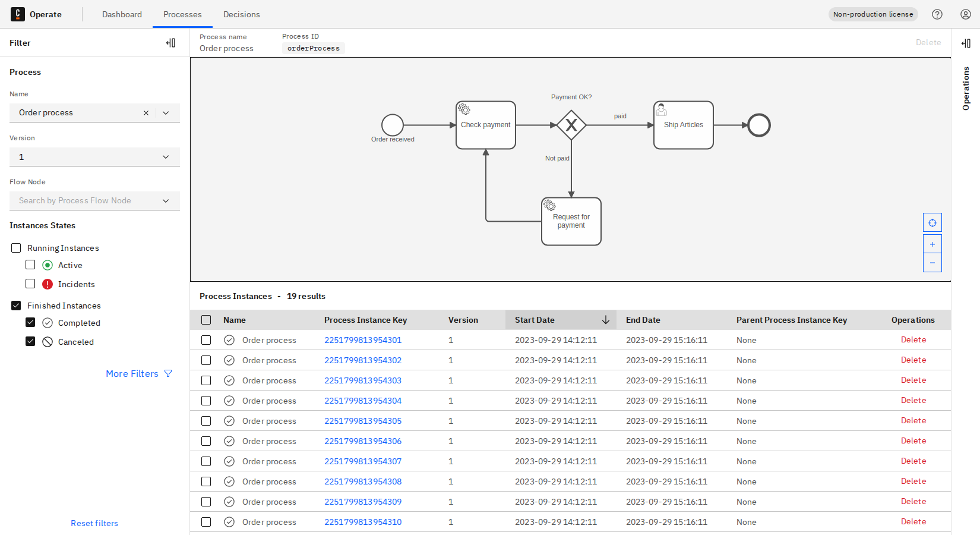The width and height of the screenshot is (980, 535).
Task: Open the Flow Node search dropdown
Action: point(166,200)
